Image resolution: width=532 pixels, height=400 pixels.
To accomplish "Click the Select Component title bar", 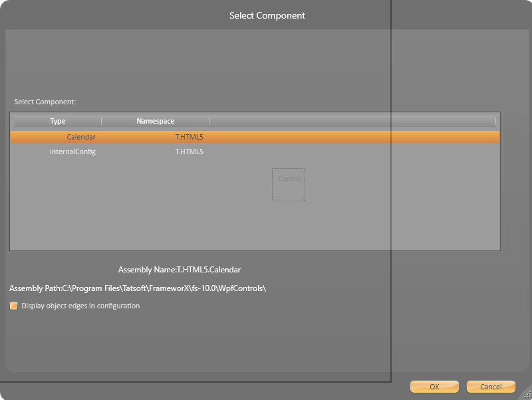I will [x=267, y=15].
